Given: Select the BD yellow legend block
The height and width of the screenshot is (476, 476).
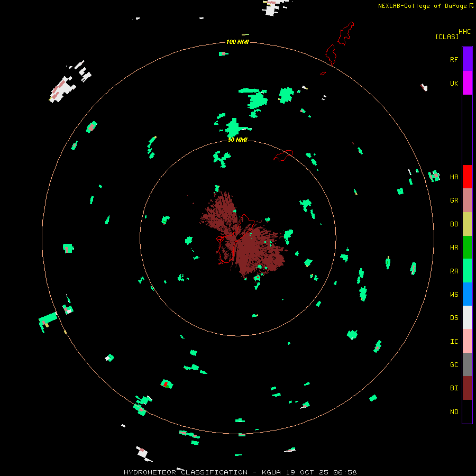Looking at the screenshot, I should point(467,224).
